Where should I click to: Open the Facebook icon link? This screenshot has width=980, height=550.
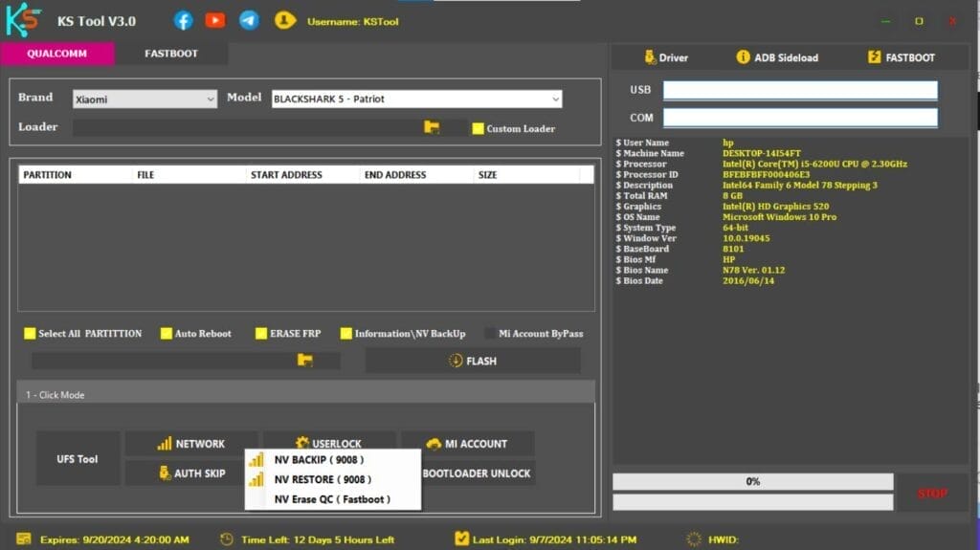pos(183,21)
